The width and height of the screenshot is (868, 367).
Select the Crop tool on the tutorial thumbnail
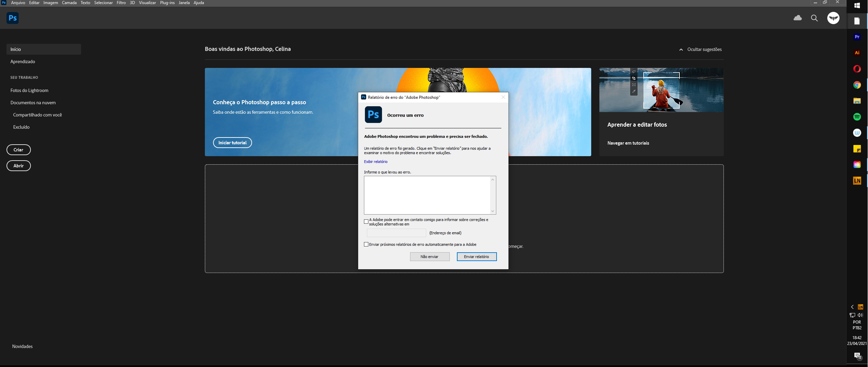pos(634,78)
